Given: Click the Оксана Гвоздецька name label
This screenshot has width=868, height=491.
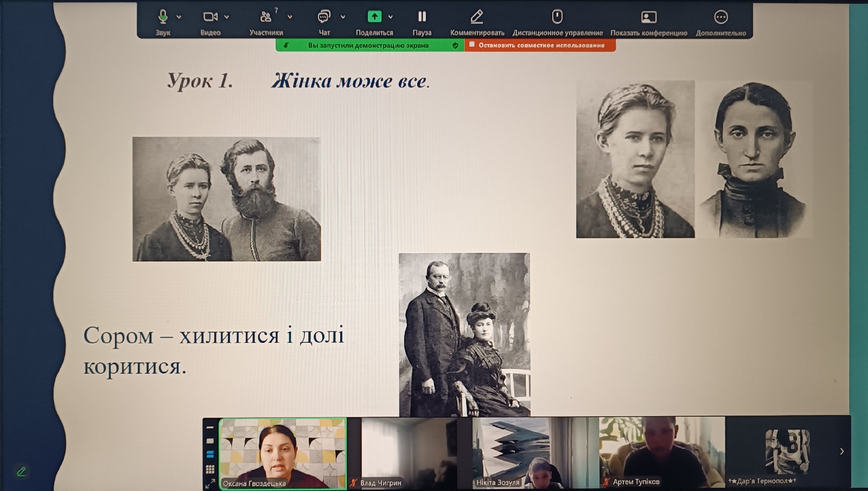Looking at the screenshot, I should pyautogui.click(x=254, y=483).
